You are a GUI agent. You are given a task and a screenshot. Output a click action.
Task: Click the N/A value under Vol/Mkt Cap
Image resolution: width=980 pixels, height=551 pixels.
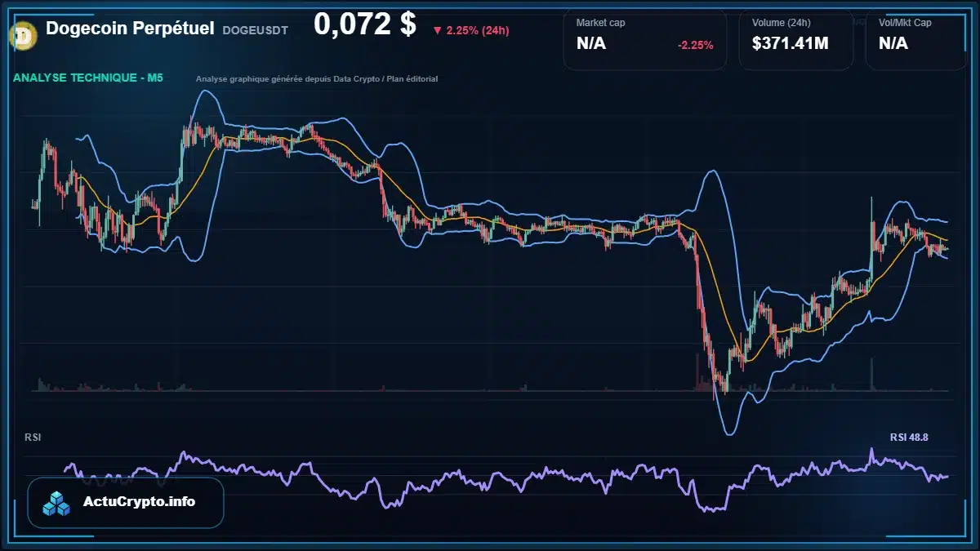coord(893,43)
